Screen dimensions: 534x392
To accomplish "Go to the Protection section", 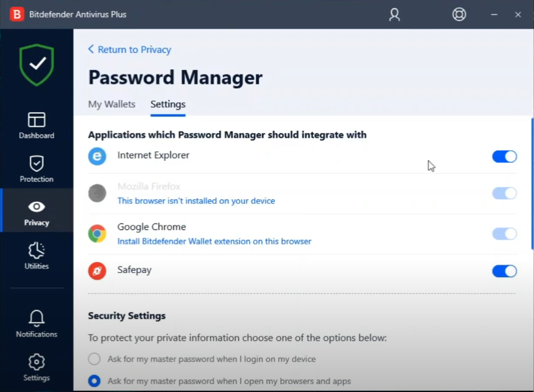I will tap(37, 169).
